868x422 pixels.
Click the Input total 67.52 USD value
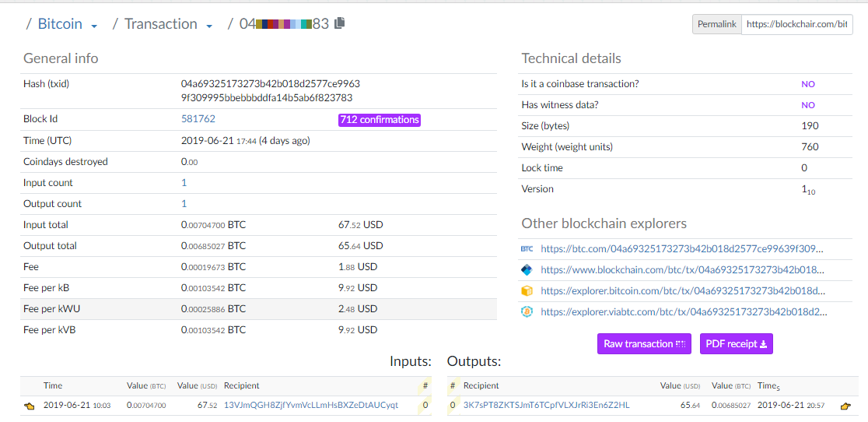tap(360, 225)
